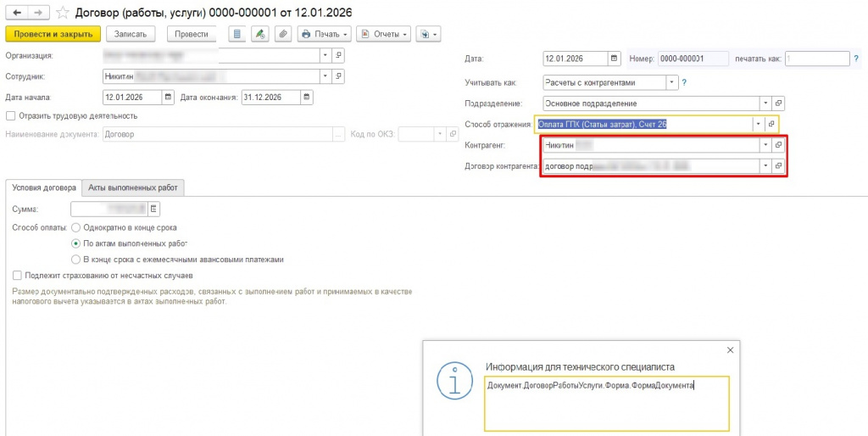Click the Дата окончания date field

[x=271, y=97]
